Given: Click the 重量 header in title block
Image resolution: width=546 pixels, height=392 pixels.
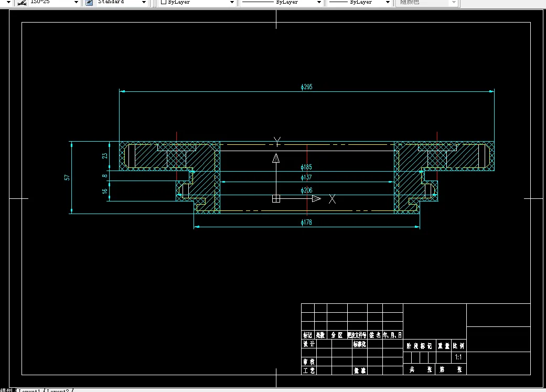Looking at the screenshot, I should click(444, 346).
